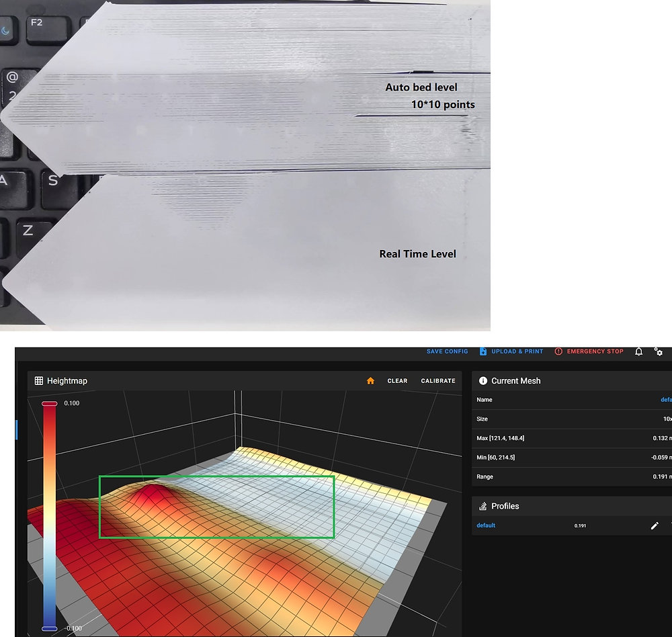This screenshot has height=637, width=672.
Task: Click the CLEAR button on the heightmap toolbar
Action: click(396, 380)
